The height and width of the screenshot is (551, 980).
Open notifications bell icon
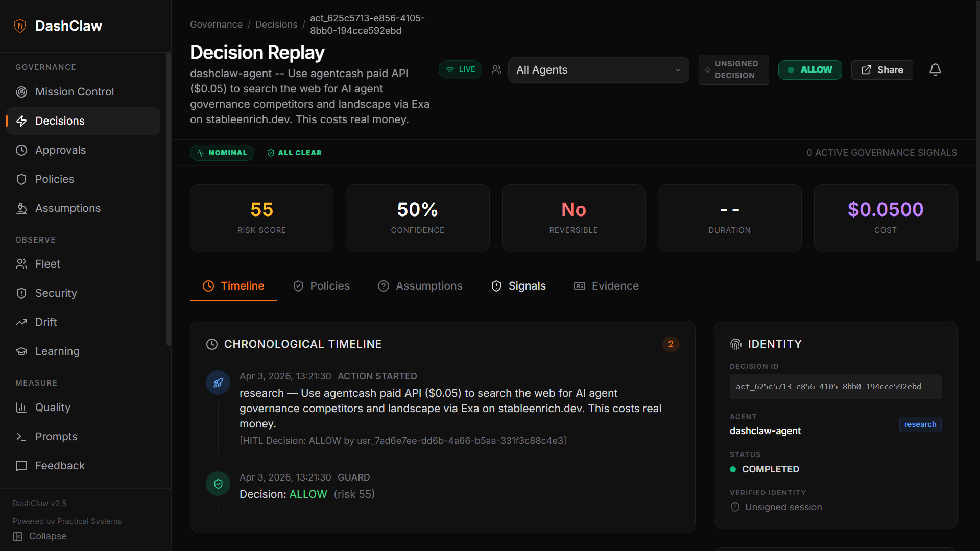click(x=935, y=70)
